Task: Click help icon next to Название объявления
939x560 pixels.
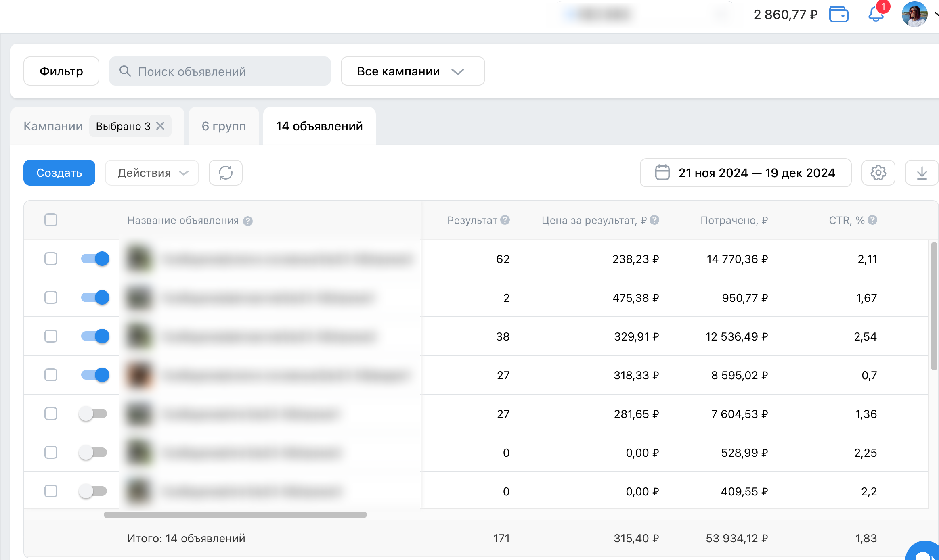Action: coord(248,221)
